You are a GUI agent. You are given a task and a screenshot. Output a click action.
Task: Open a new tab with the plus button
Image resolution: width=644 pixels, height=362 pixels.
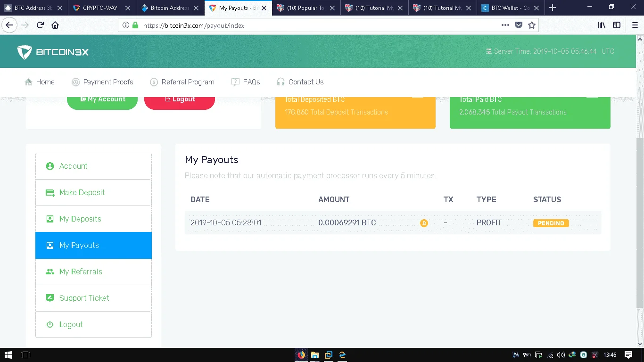[x=553, y=8]
